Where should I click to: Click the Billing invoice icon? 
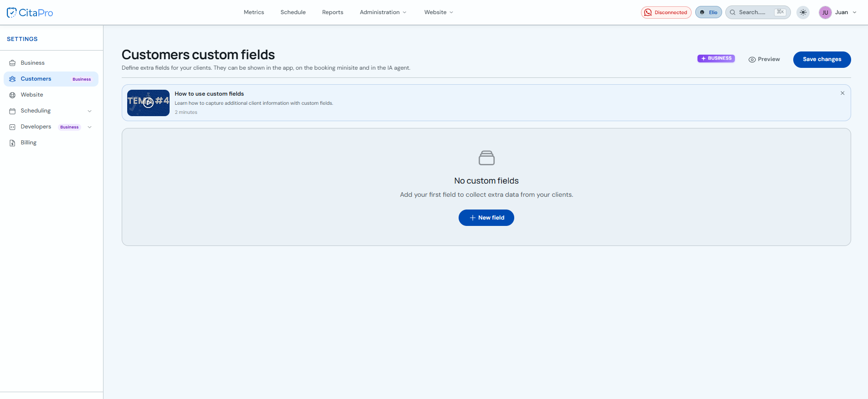12,143
